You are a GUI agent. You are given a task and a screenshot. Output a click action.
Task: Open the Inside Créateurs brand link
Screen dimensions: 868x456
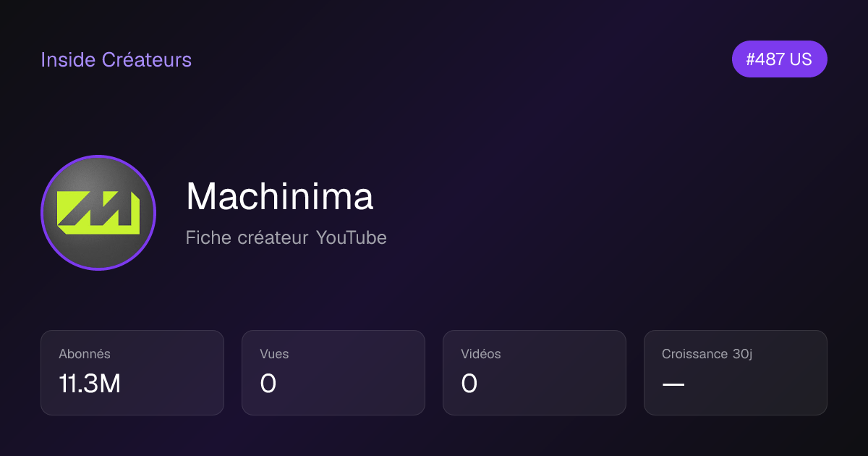coord(116,59)
